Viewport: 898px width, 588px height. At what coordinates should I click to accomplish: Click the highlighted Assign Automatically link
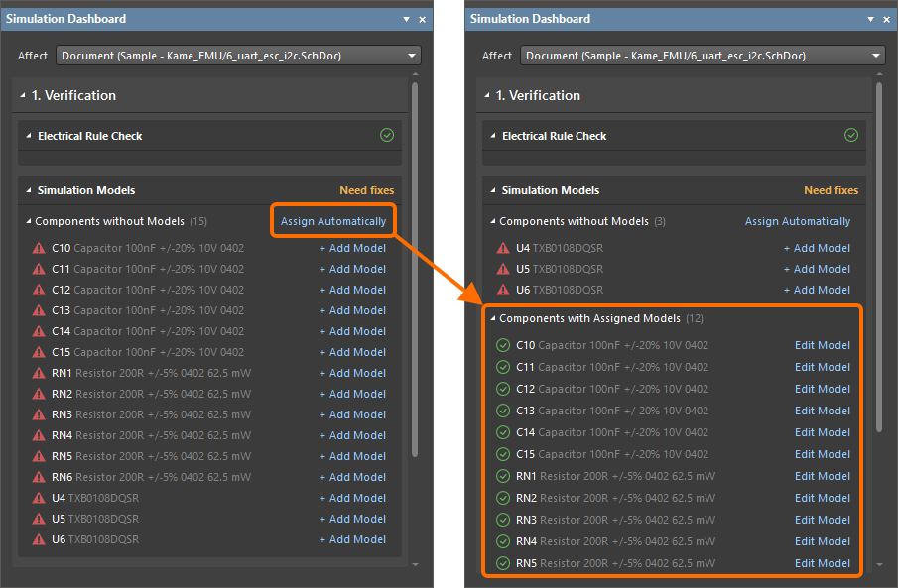[333, 221]
